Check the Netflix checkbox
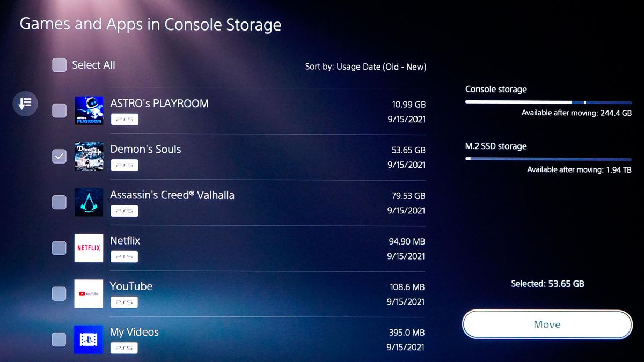The width and height of the screenshot is (644, 362). (x=59, y=248)
